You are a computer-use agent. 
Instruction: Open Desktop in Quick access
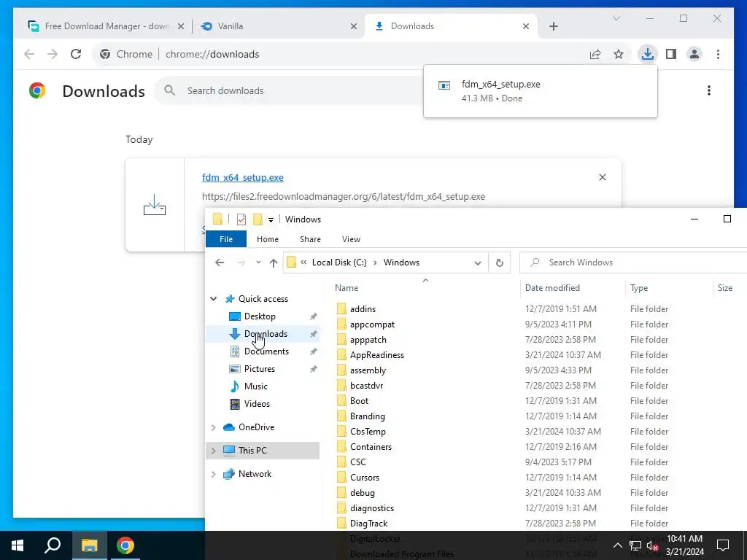point(260,316)
